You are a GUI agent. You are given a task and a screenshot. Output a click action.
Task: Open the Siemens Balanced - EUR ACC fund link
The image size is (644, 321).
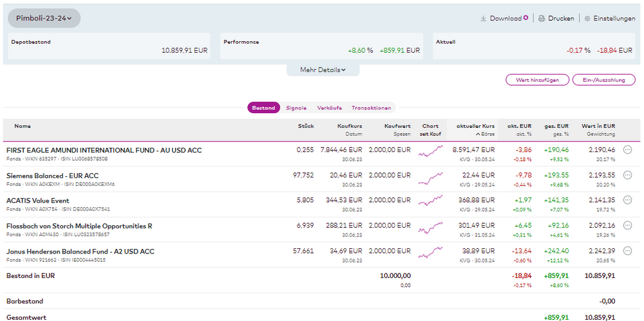pyautogui.click(x=52, y=176)
